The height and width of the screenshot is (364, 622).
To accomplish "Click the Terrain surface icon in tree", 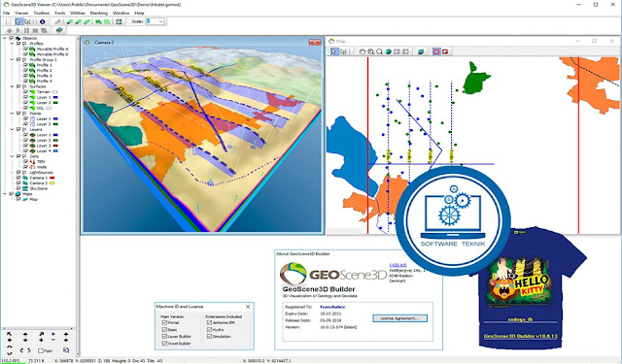I will 32,92.
